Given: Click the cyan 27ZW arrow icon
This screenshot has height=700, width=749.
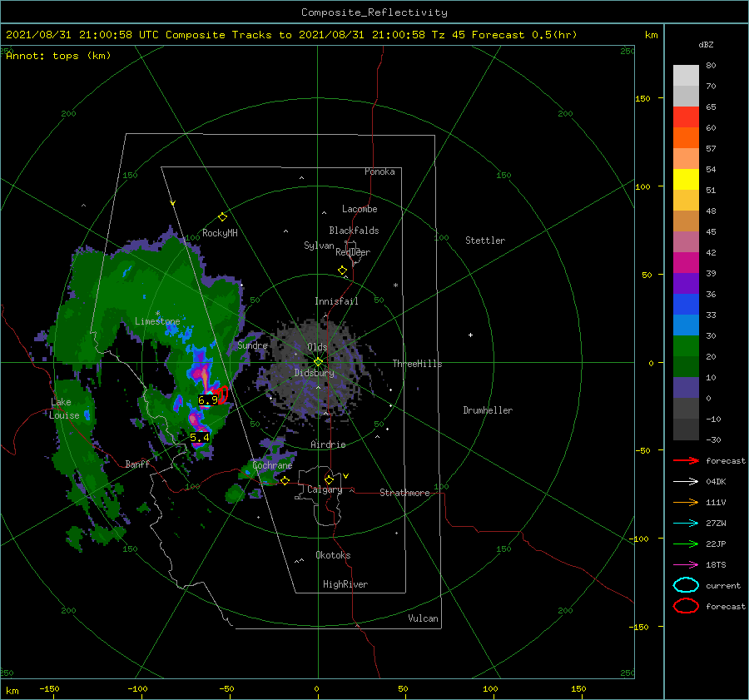Looking at the screenshot, I should click(686, 524).
